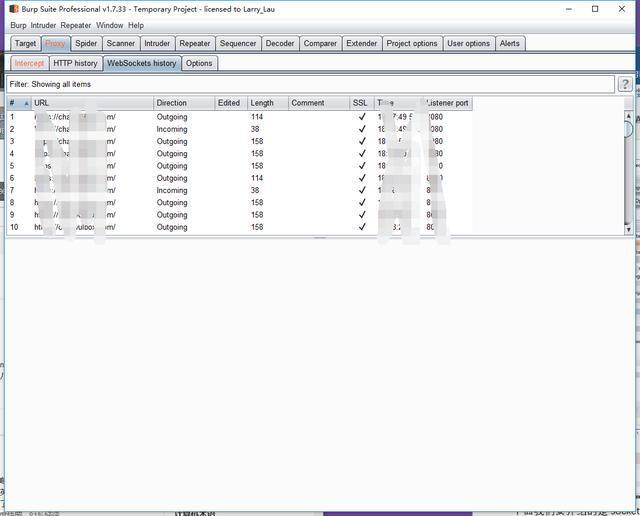Viewport: 640px width, 516px height.
Task: Select the HTTP history sub-tab
Action: (76, 63)
